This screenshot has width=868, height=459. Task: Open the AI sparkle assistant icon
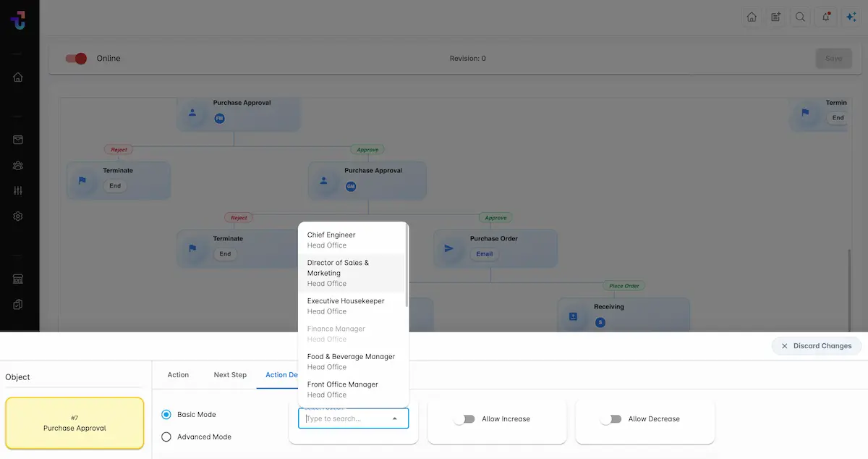851,17
